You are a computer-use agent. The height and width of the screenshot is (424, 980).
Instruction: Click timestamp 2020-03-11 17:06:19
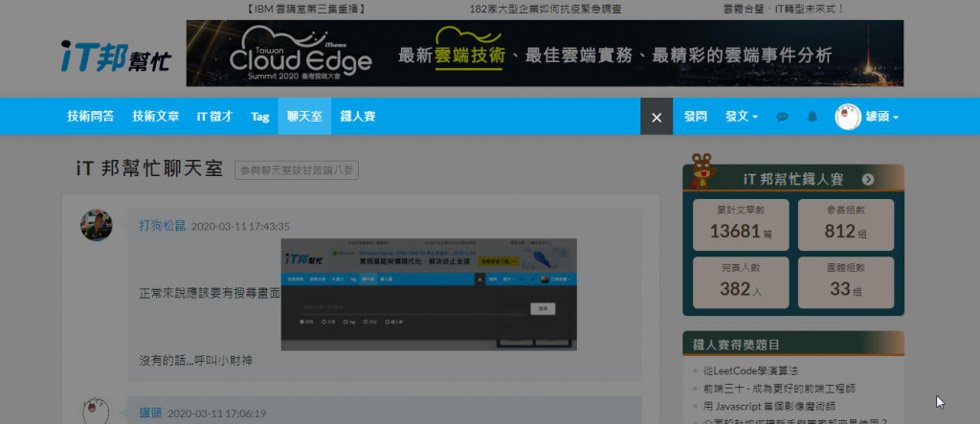click(217, 413)
